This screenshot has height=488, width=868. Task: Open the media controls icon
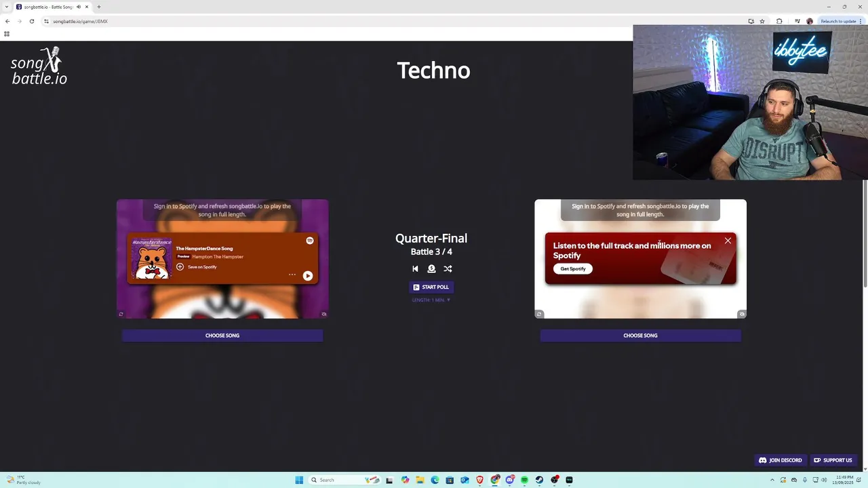(x=797, y=21)
